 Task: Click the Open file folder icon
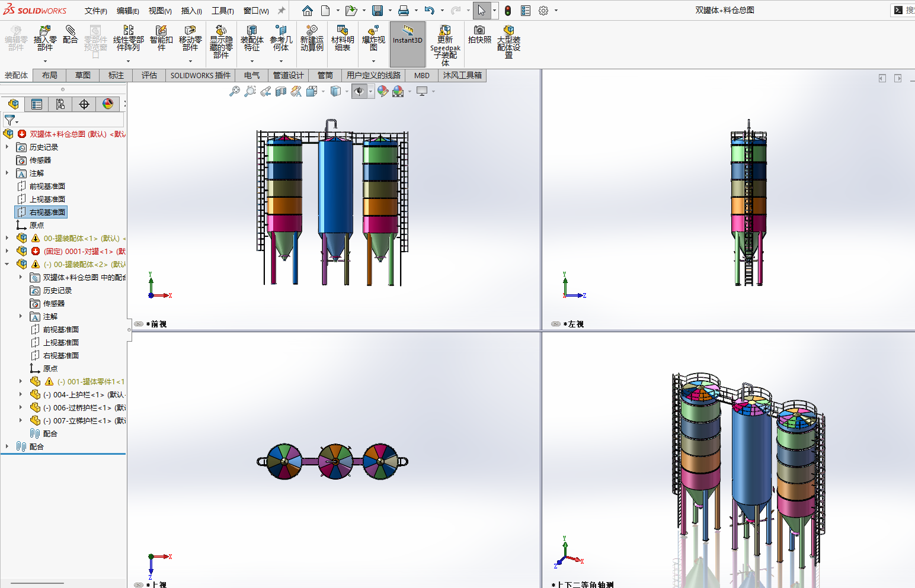coord(351,11)
